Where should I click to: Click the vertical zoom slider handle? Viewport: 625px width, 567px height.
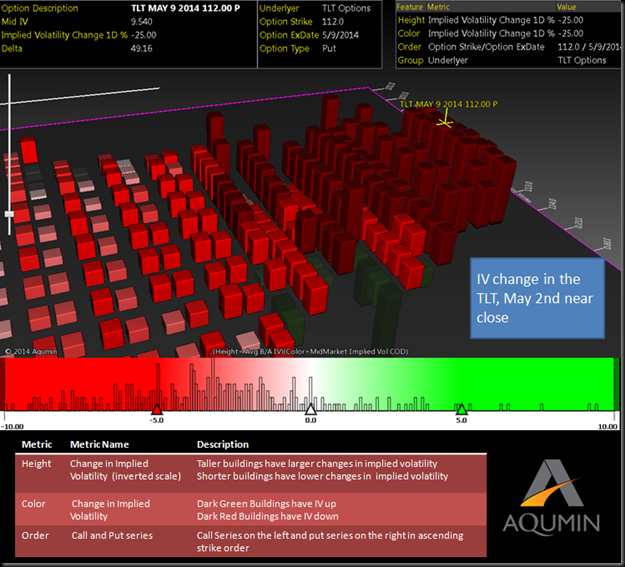click(9, 214)
